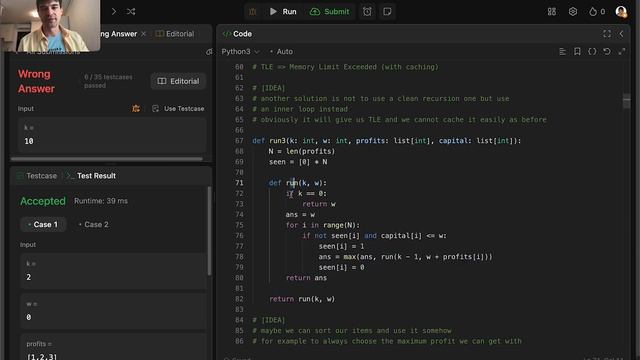Image resolution: width=640 pixels, height=360 pixels.
Task: Click the bookmark icon in editor toolbar
Action: (577, 51)
